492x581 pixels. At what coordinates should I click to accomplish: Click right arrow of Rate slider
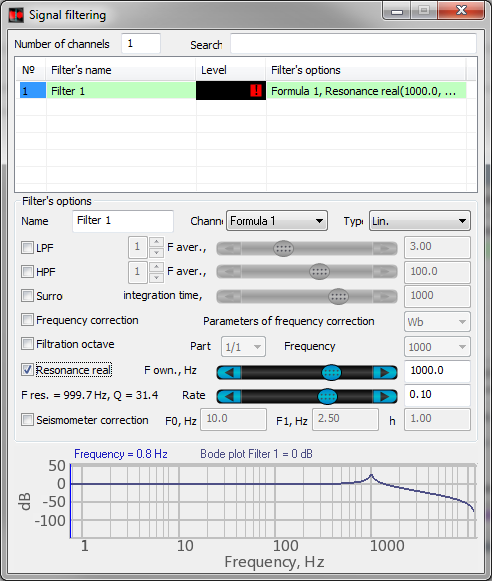(385, 396)
